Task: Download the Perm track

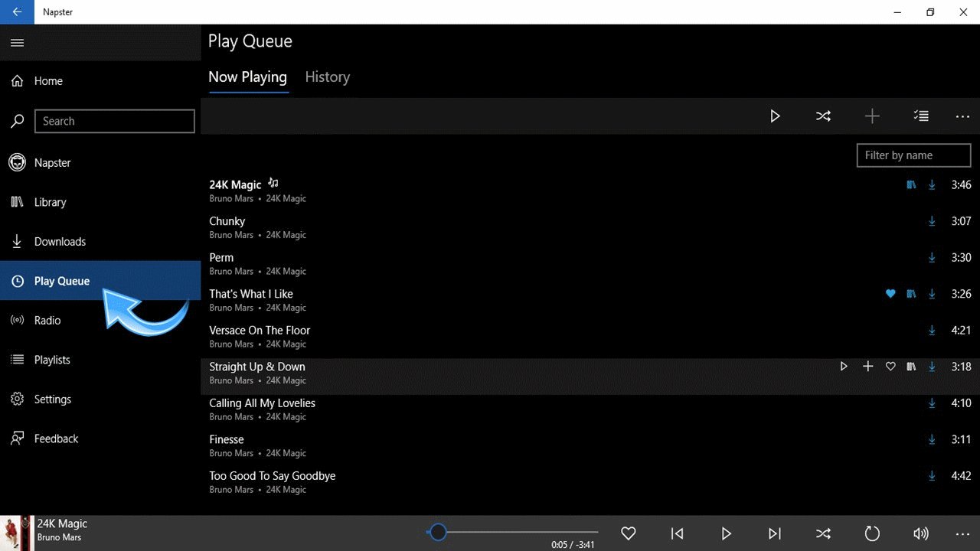Action: click(932, 258)
